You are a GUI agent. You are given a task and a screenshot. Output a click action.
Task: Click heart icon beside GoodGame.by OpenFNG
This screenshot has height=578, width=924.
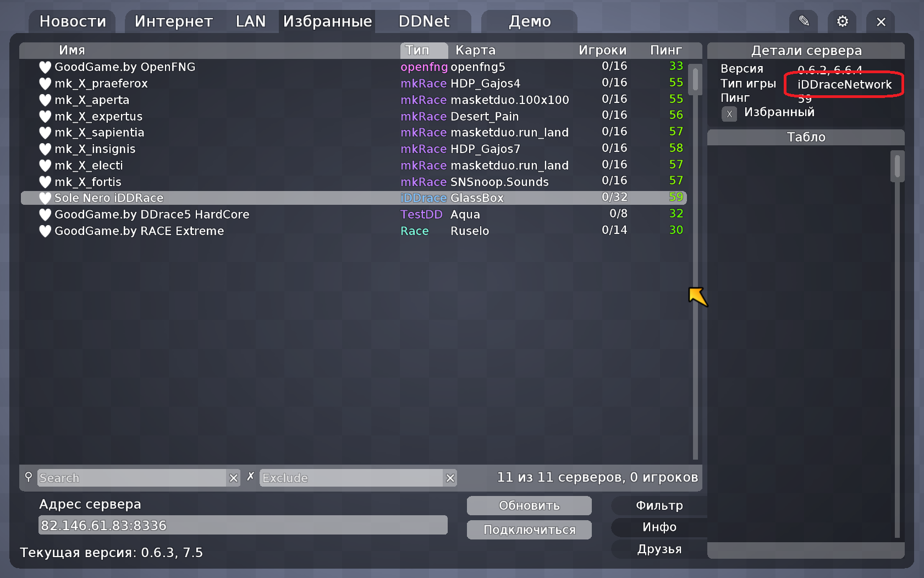(45, 67)
